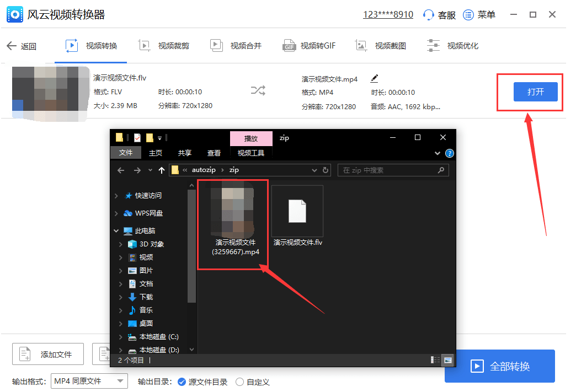Open customer service headset icon

(428, 15)
